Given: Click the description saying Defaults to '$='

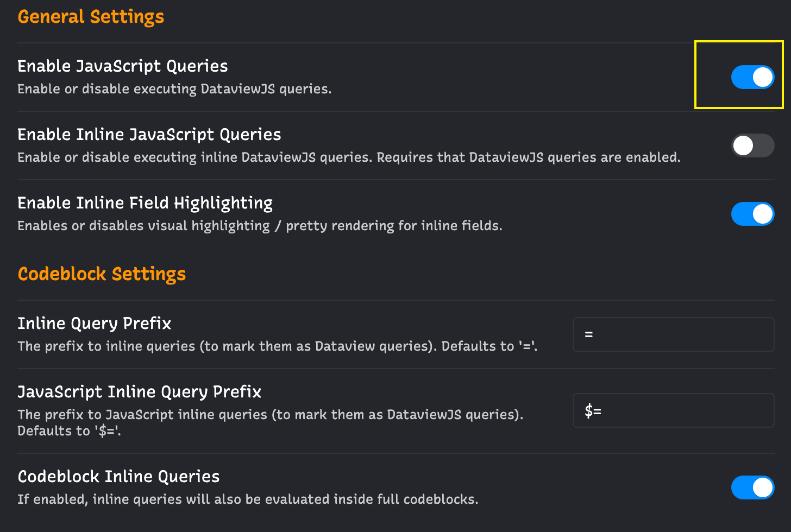Looking at the screenshot, I should point(271,422).
